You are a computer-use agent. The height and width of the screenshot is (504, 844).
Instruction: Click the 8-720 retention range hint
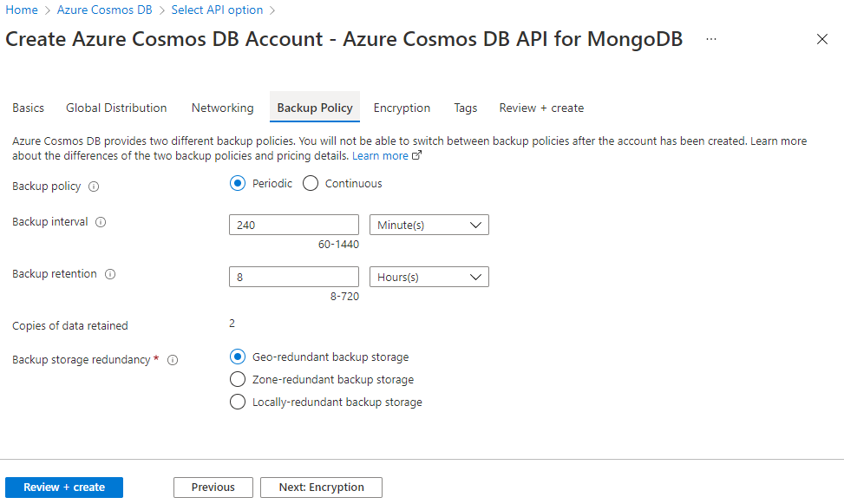(344, 297)
